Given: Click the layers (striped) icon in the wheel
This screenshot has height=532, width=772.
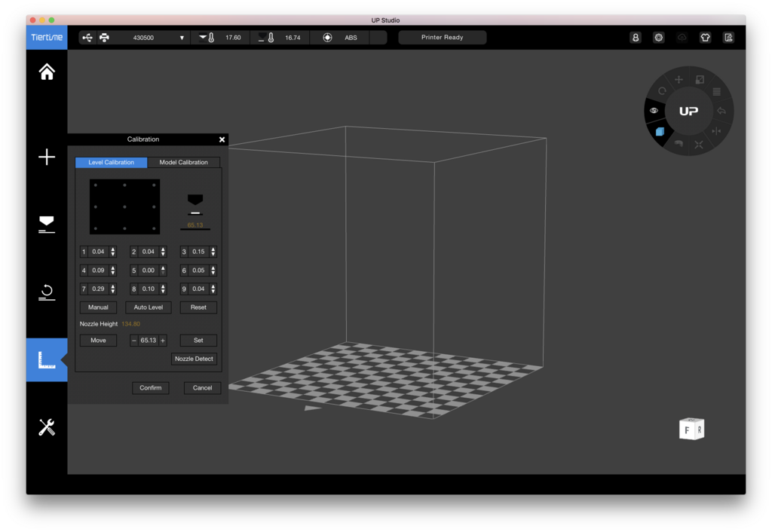Looking at the screenshot, I should [x=717, y=91].
